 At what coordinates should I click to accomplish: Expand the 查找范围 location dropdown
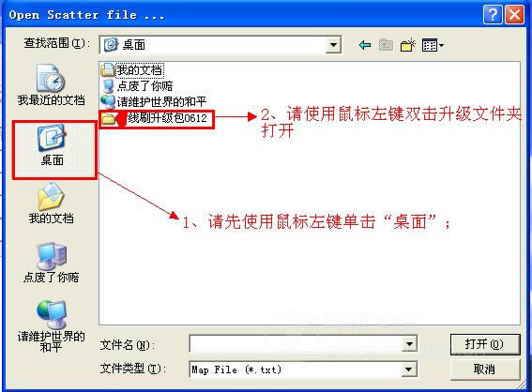coord(333,45)
